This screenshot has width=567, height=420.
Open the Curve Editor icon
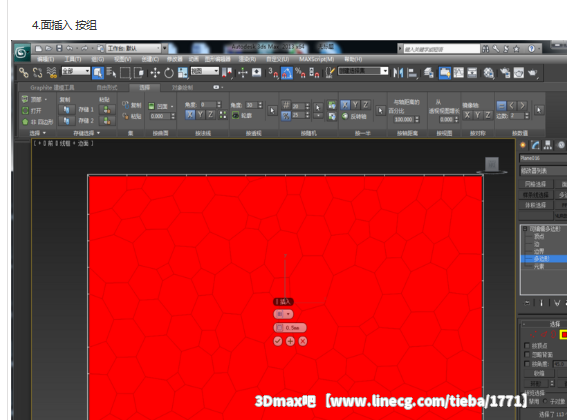tap(459, 73)
